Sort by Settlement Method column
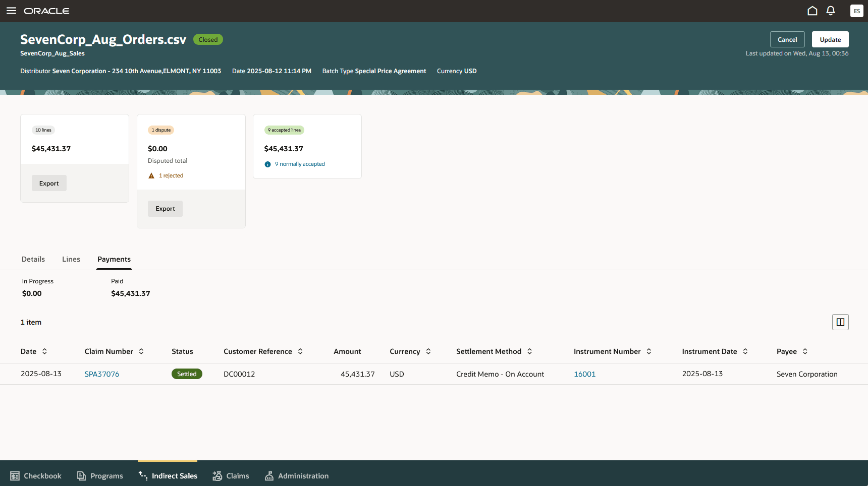868x486 pixels. [x=530, y=351]
